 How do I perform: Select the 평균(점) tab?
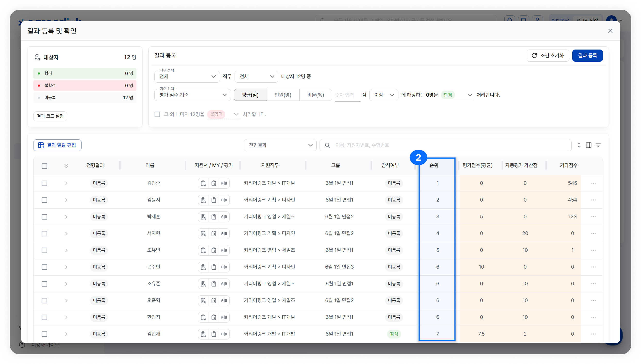[250, 95]
